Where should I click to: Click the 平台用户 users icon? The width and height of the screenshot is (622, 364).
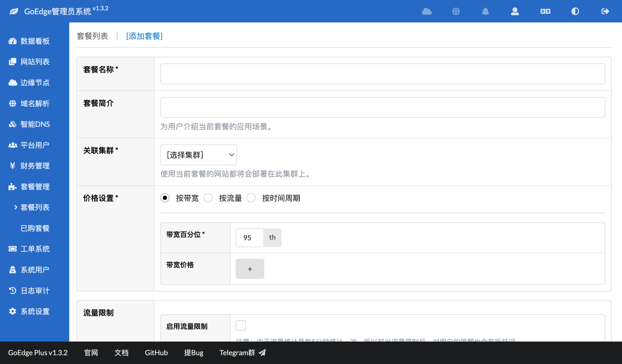coord(12,145)
